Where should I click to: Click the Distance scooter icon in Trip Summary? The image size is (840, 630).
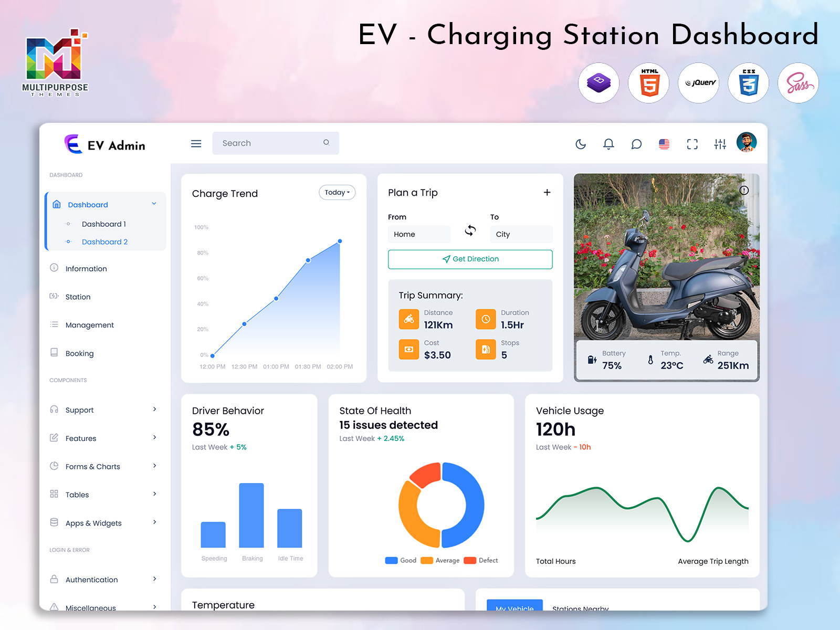(x=409, y=319)
